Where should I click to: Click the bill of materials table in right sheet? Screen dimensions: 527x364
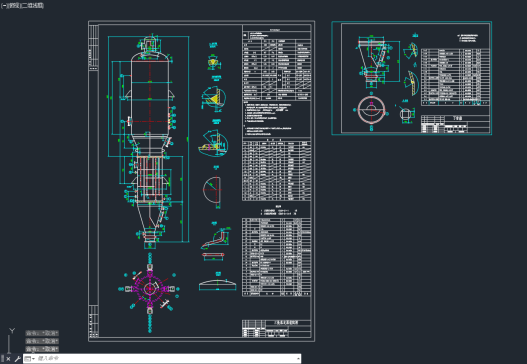click(x=455, y=77)
